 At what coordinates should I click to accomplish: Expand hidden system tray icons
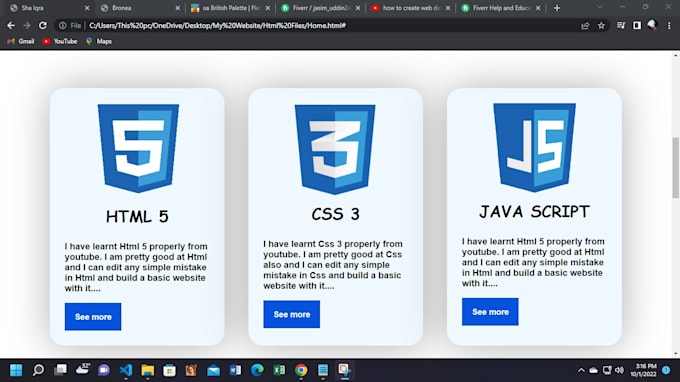(581, 370)
